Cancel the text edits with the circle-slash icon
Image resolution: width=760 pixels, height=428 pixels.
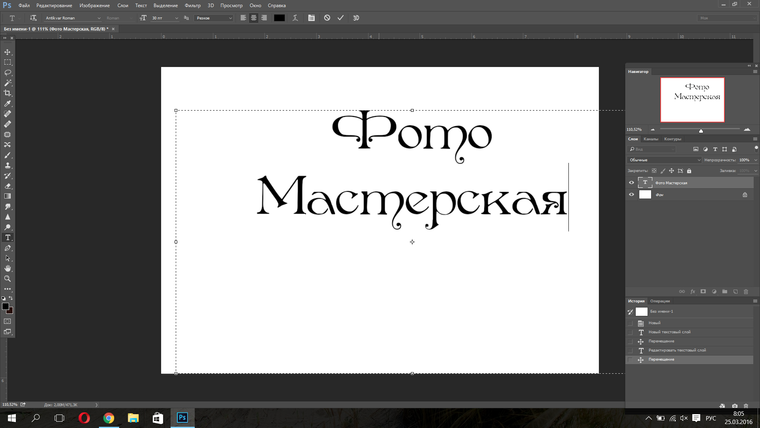(327, 18)
